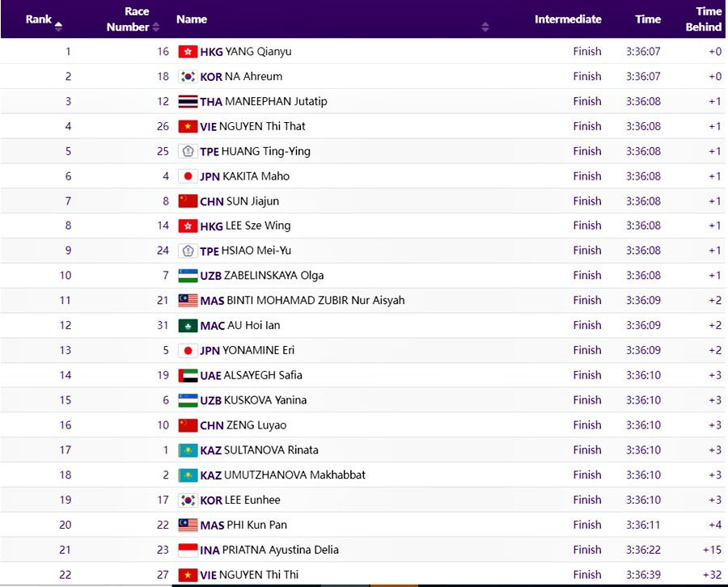The width and height of the screenshot is (728, 587).
Task: Click Kazakhstan flag next to SULTANOVA Rinata
Action: click(188, 450)
